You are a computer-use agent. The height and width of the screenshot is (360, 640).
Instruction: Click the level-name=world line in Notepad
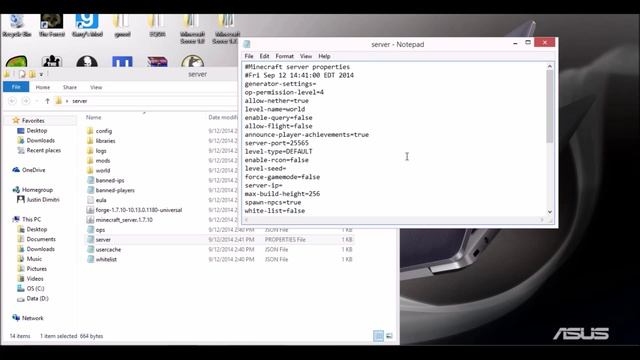coord(275,109)
